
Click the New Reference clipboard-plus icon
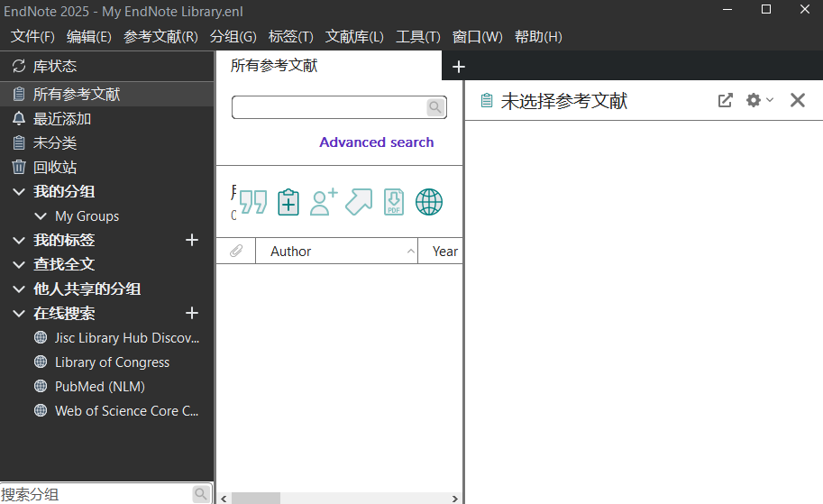tap(288, 202)
